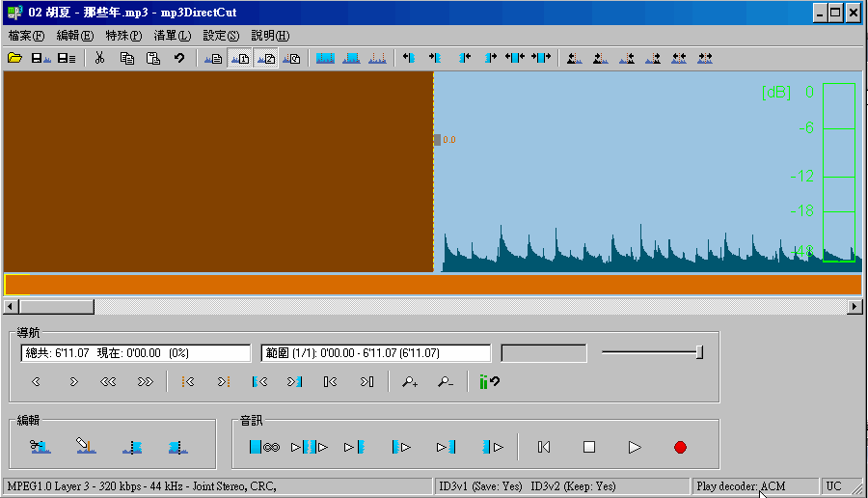Paste from the clipboard using the toolbar icon
868x498 pixels.
coord(153,58)
